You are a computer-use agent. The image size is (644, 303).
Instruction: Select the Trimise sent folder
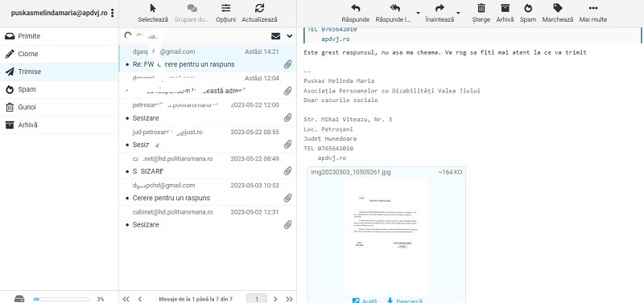pyautogui.click(x=59, y=72)
